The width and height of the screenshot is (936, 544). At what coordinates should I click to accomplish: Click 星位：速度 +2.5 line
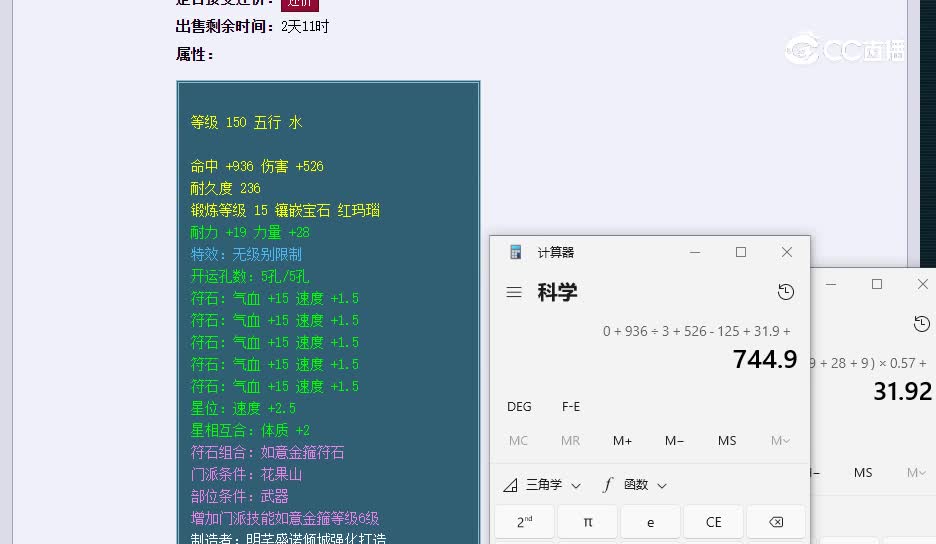(x=243, y=408)
